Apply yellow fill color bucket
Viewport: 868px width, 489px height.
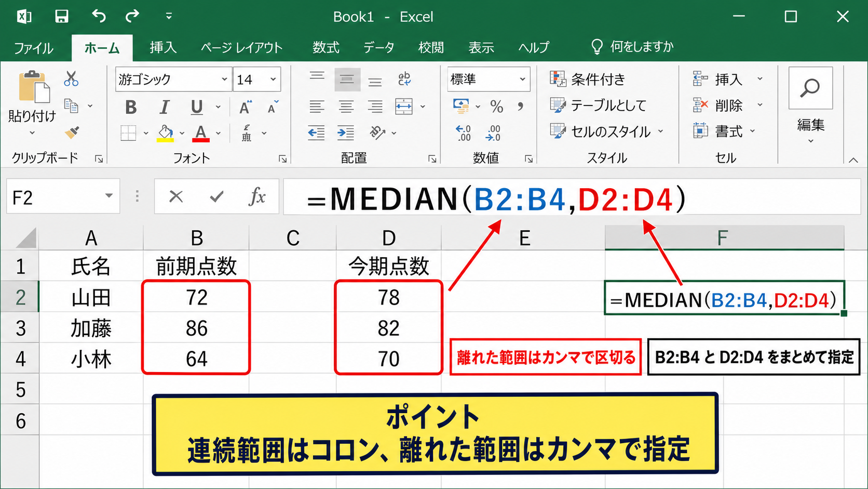pos(166,133)
